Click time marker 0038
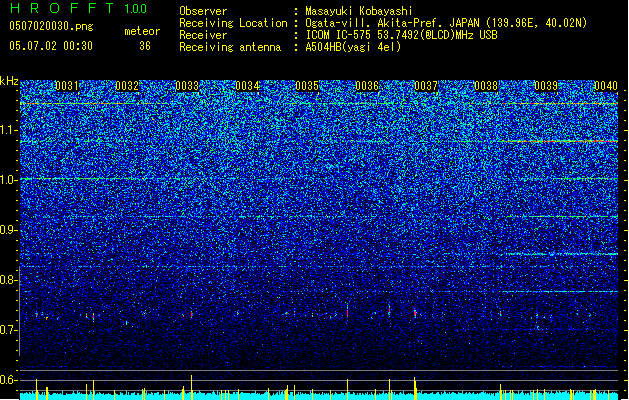Viewport: 629px width, 400px height. tap(486, 86)
